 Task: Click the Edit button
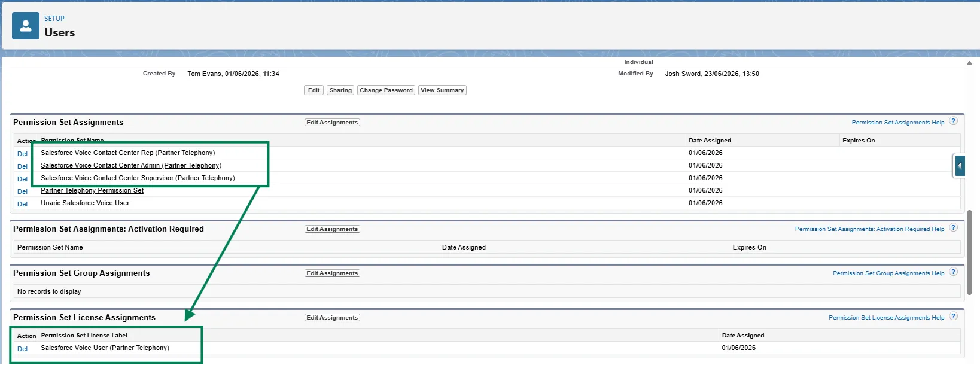(x=314, y=90)
